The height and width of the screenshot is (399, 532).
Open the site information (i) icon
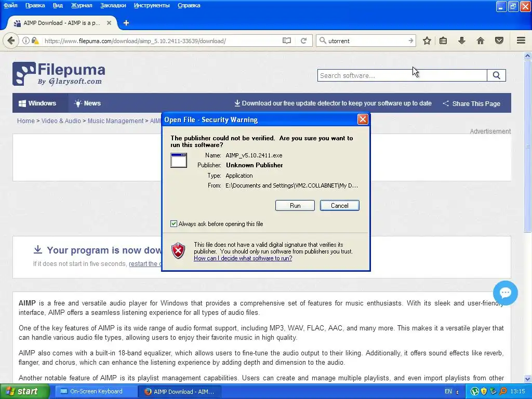25,41
